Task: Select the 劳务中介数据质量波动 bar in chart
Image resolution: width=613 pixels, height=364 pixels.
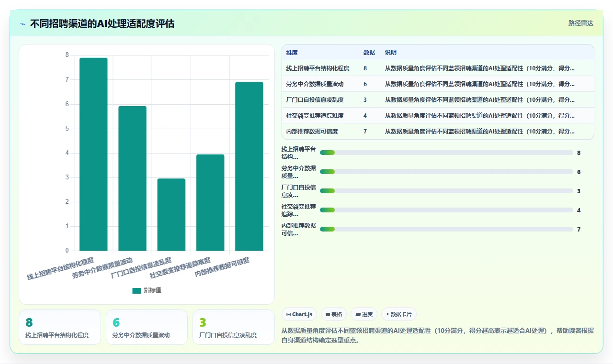Action: (132, 178)
